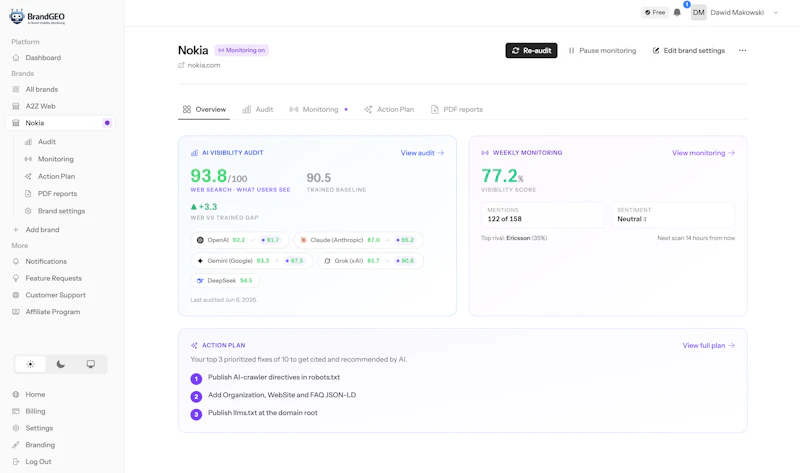Screen dimensions: 800x473
Task: Select the A2Z Web brand
Action: click(x=40, y=106)
